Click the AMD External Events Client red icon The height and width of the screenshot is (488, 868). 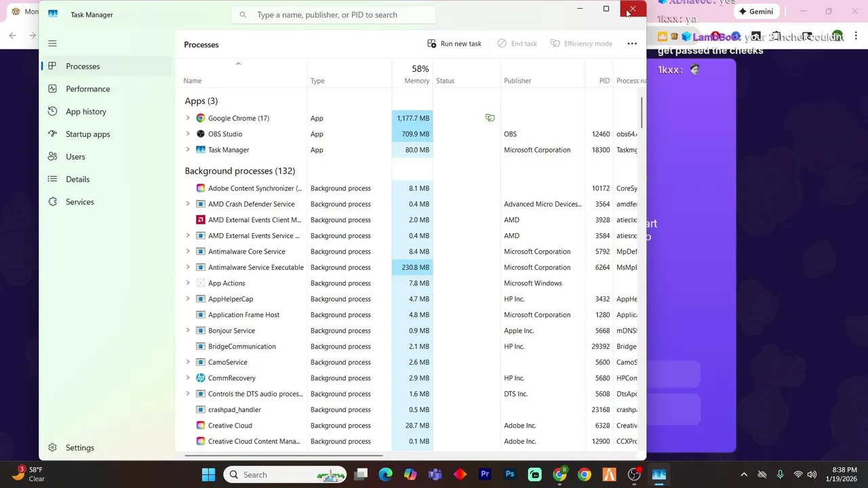(201, 220)
